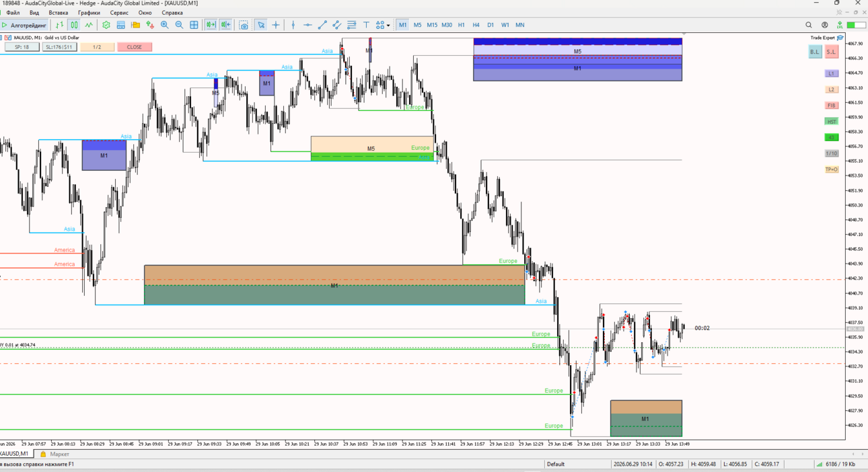This screenshot has height=472, width=868.
Task: Switch to M30 timeframe
Action: point(447,25)
